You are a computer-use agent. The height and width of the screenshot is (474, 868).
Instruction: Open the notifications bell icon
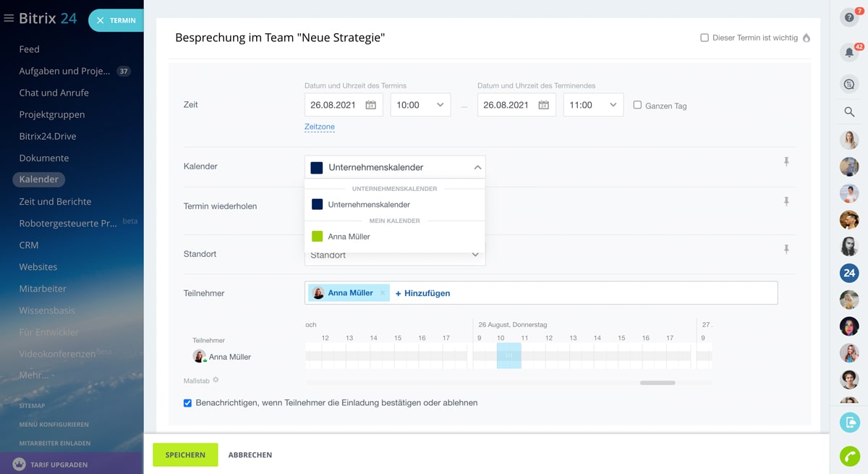coord(849,53)
